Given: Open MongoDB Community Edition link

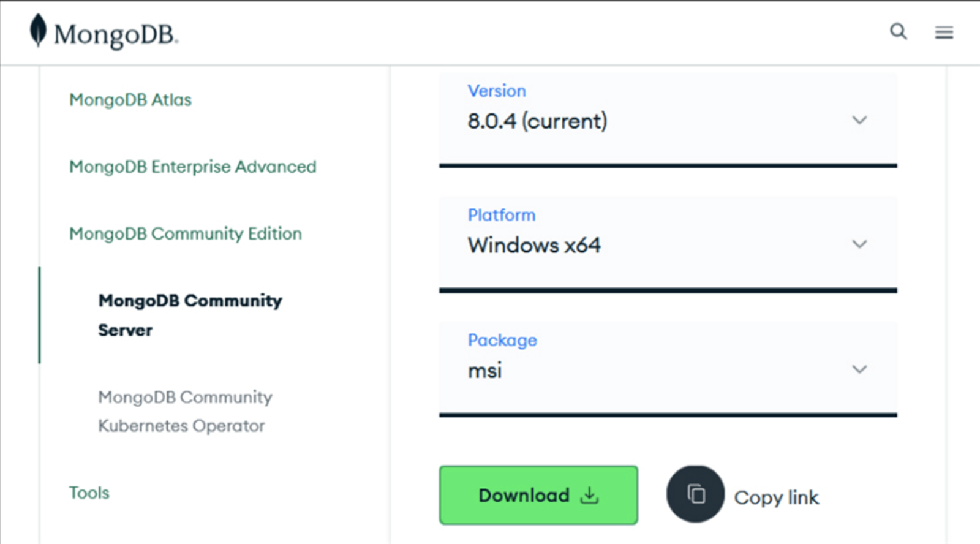Looking at the screenshot, I should (186, 233).
